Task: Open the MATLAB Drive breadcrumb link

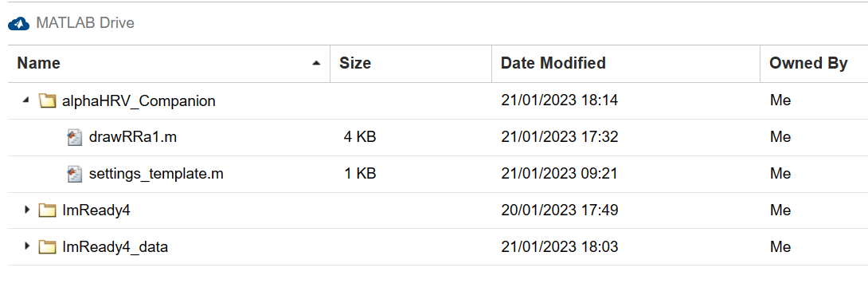Action: click(x=84, y=23)
